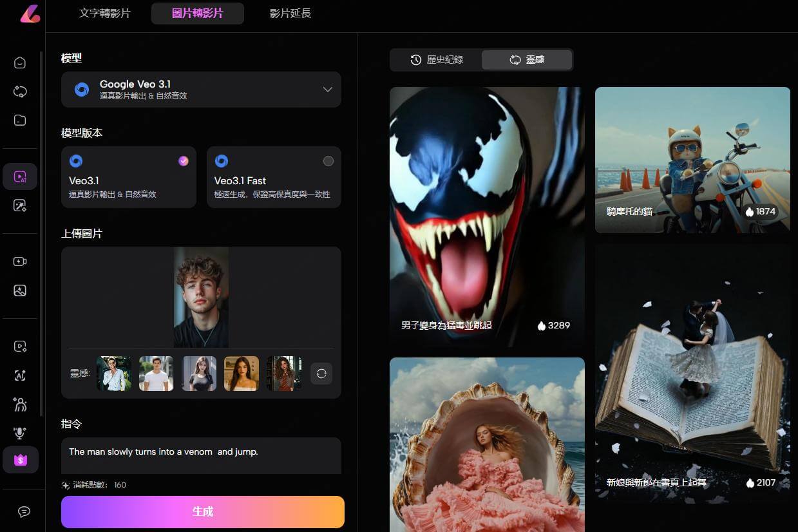The image size is (798, 532).
Task: Click the Google Veo logo in the model selector
Action: click(82, 90)
